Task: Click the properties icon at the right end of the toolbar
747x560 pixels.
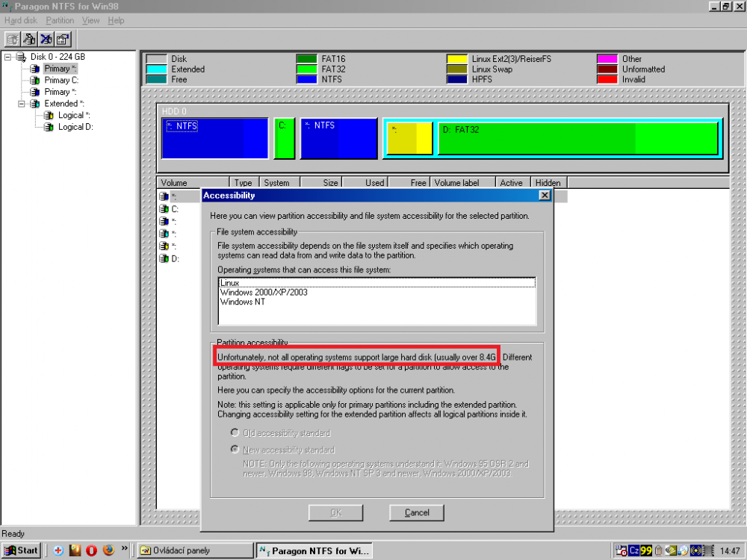Action: (x=63, y=39)
